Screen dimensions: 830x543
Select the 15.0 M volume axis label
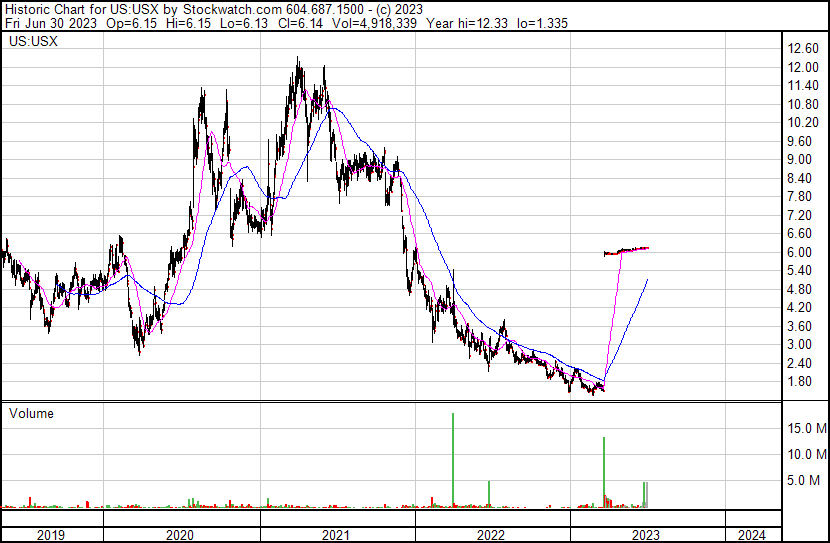[x=807, y=428]
